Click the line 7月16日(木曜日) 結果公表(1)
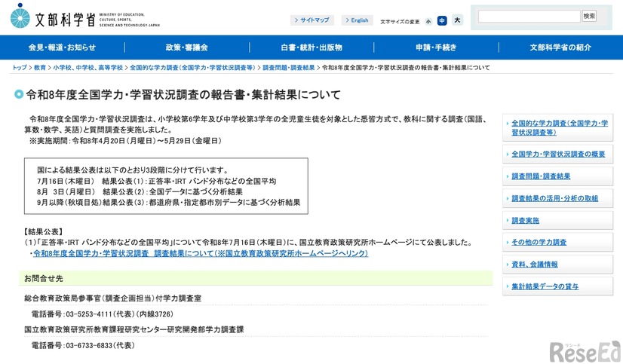The image size is (623, 364). pyautogui.click(x=157, y=181)
